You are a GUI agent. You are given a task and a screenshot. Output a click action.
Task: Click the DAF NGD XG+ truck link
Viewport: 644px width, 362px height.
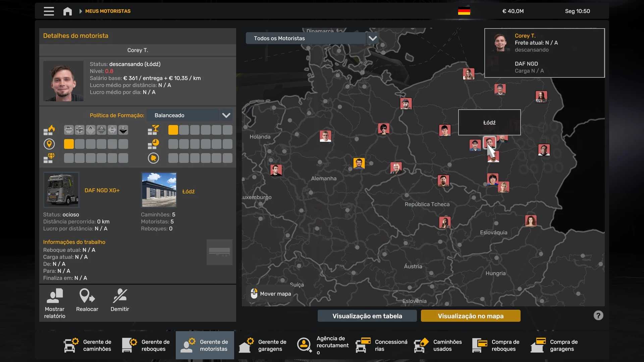(102, 190)
